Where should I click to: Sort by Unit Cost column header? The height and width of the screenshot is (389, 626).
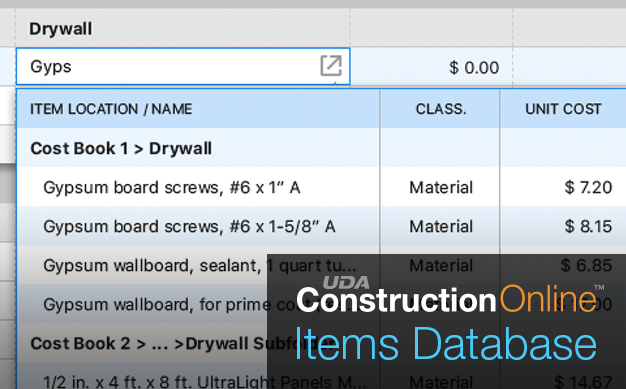[x=563, y=109]
